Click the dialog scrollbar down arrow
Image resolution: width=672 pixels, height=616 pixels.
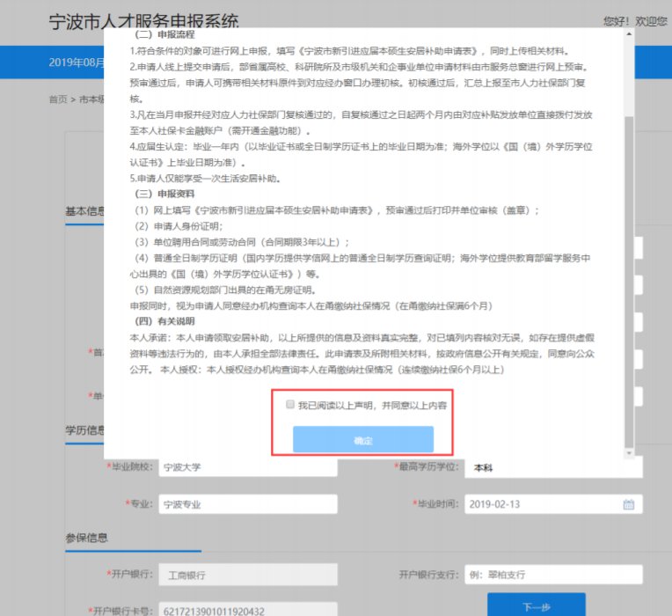(629, 453)
